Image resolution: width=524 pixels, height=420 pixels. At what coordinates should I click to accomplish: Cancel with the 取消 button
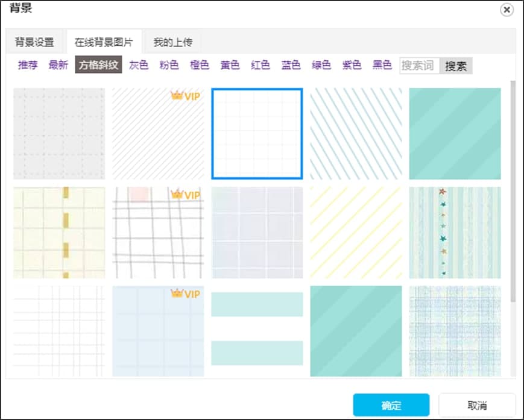[x=478, y=405]
